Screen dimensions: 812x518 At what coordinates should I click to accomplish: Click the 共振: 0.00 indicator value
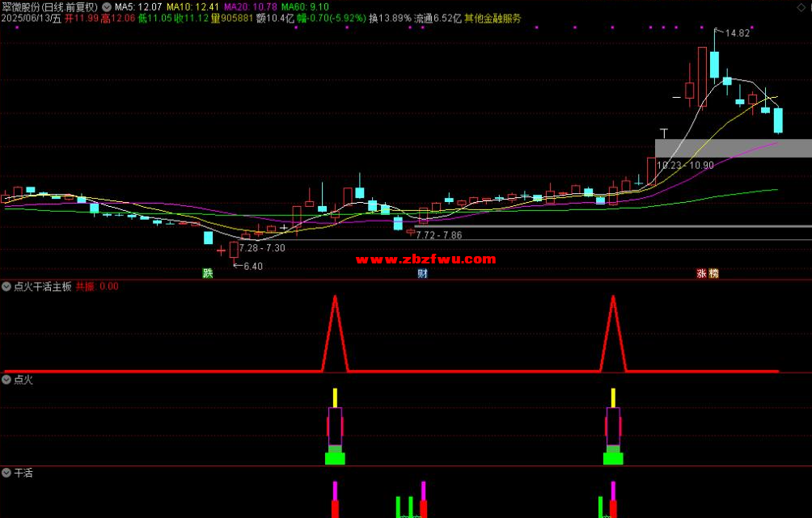coord(97,287)
